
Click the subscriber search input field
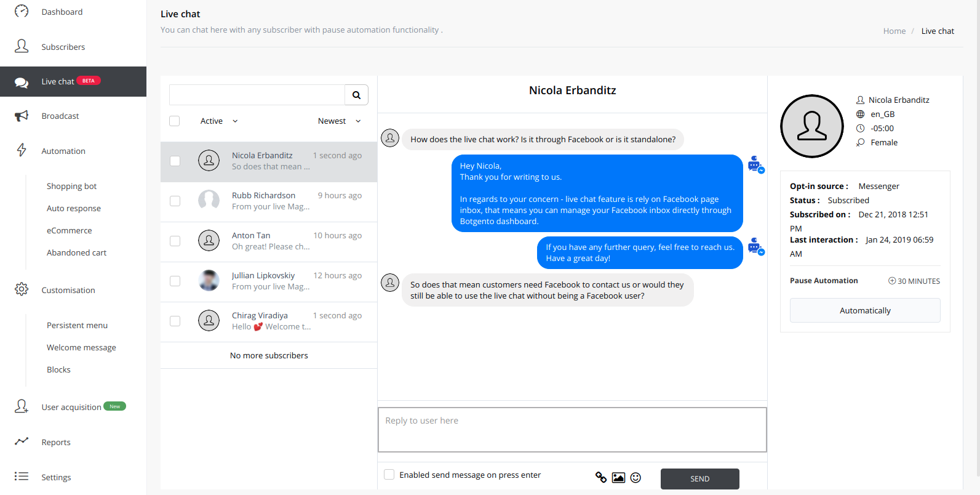(257, 95)
